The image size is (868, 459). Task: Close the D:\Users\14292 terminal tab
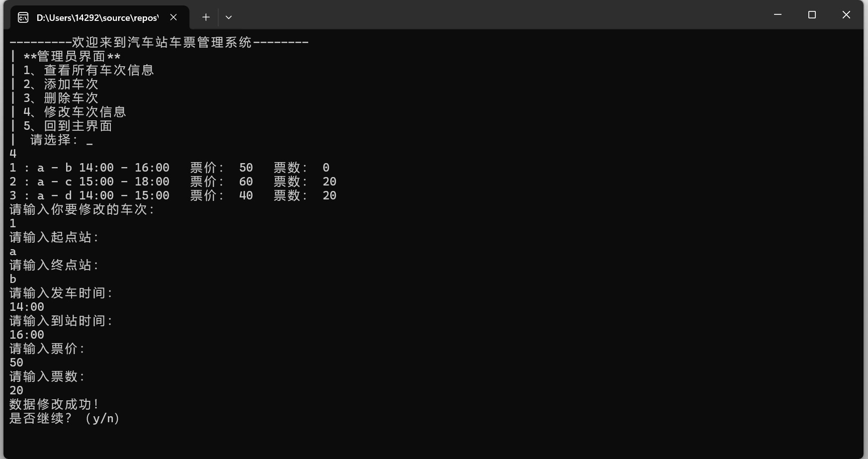pyautogui.click(x=174, y=17)
